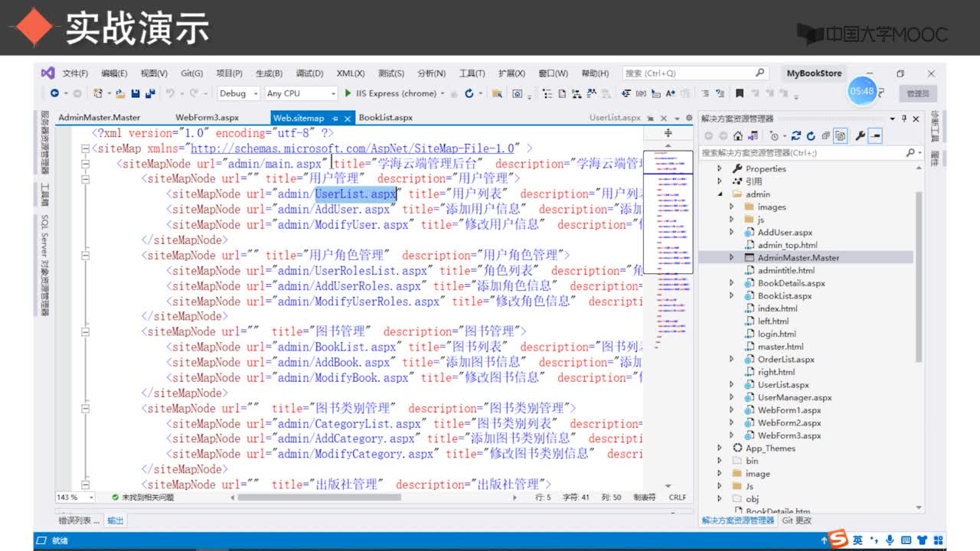Viewport: 980px width, 551px height.
Task: Click the navigate backward arrow icon
Action: 54,93
